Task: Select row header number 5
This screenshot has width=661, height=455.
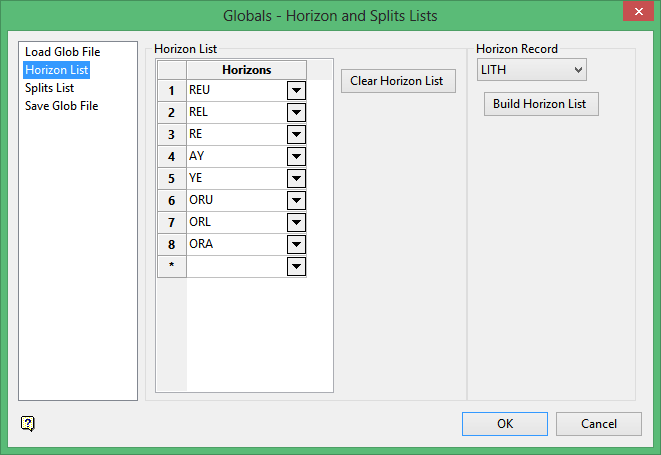Action: click(172, 178)
